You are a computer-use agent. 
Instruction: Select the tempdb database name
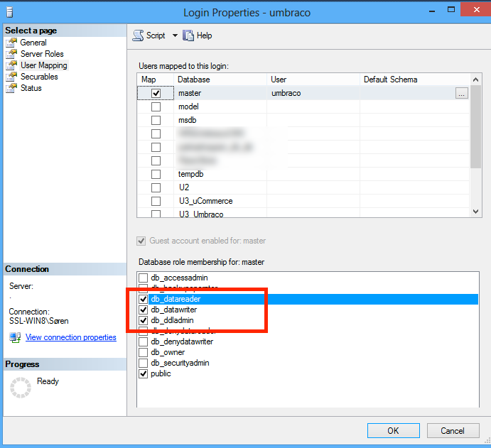190,174
